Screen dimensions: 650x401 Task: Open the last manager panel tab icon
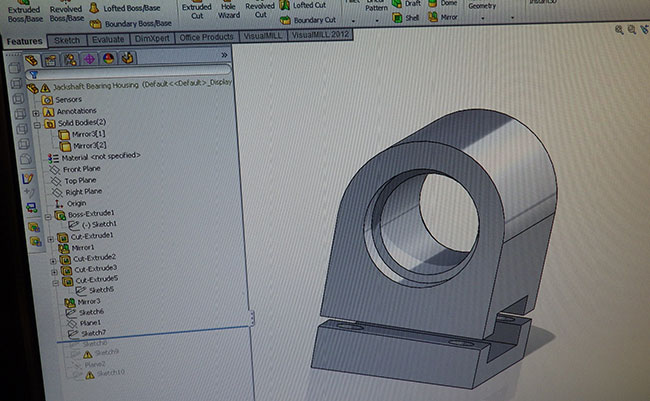(127, 58)
